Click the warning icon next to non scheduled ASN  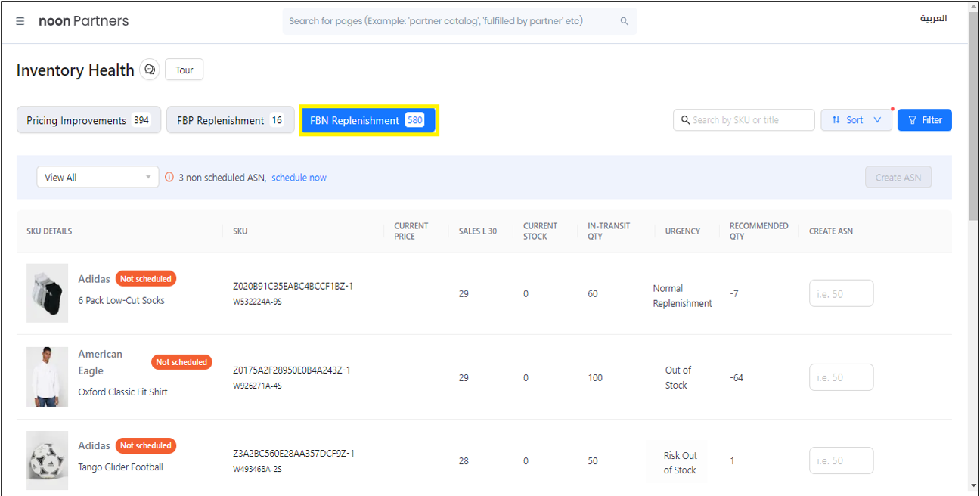pyautogui.click(x=169, y=178)
